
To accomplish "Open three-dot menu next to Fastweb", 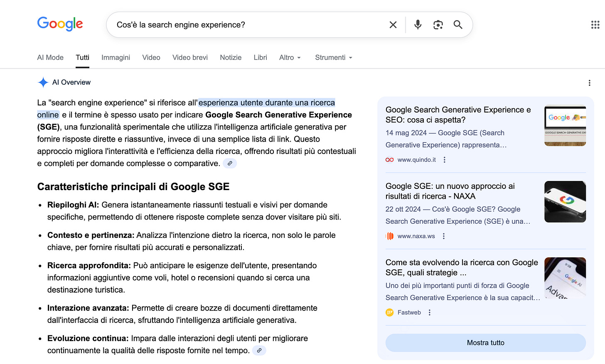I will tap(430, 313).
